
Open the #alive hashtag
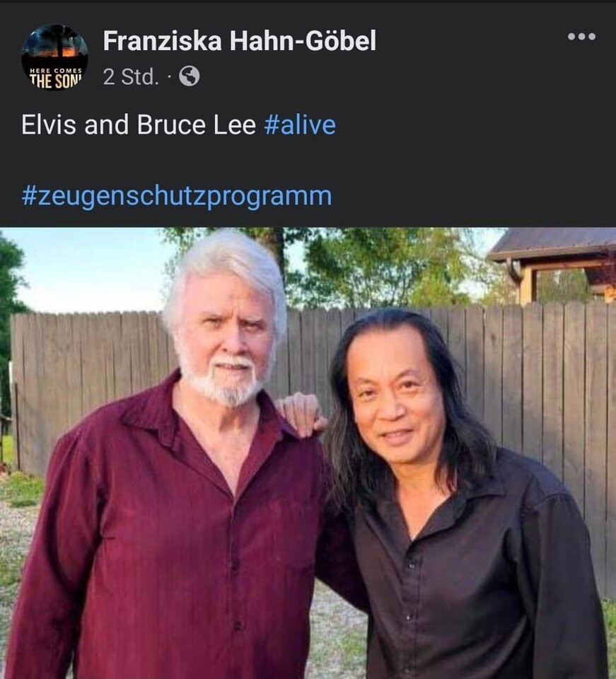point(300,124)
